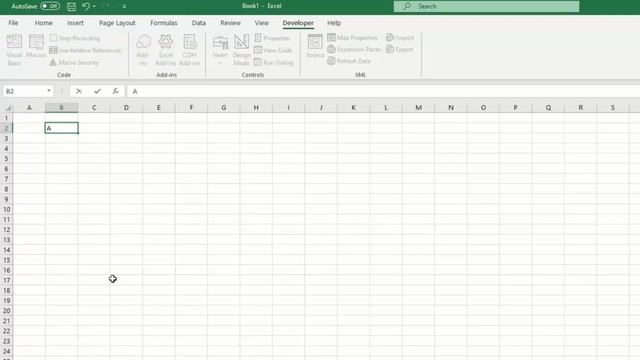Open the Macros dialog
This screenshot has width=640, height=360.
tap(36, 47)
